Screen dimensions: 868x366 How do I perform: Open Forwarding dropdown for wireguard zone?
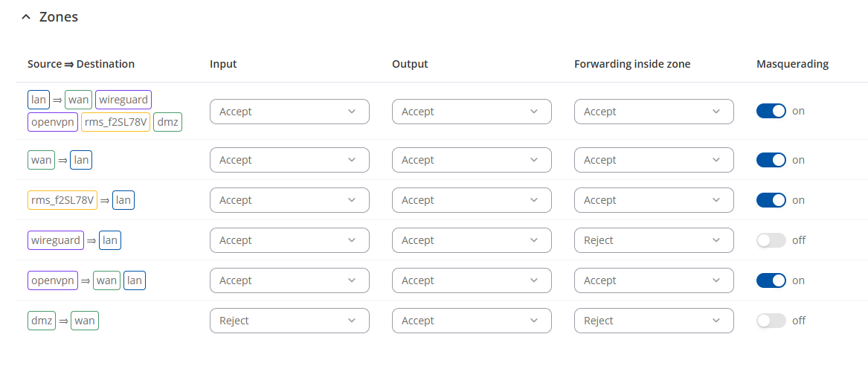[654, 240]
